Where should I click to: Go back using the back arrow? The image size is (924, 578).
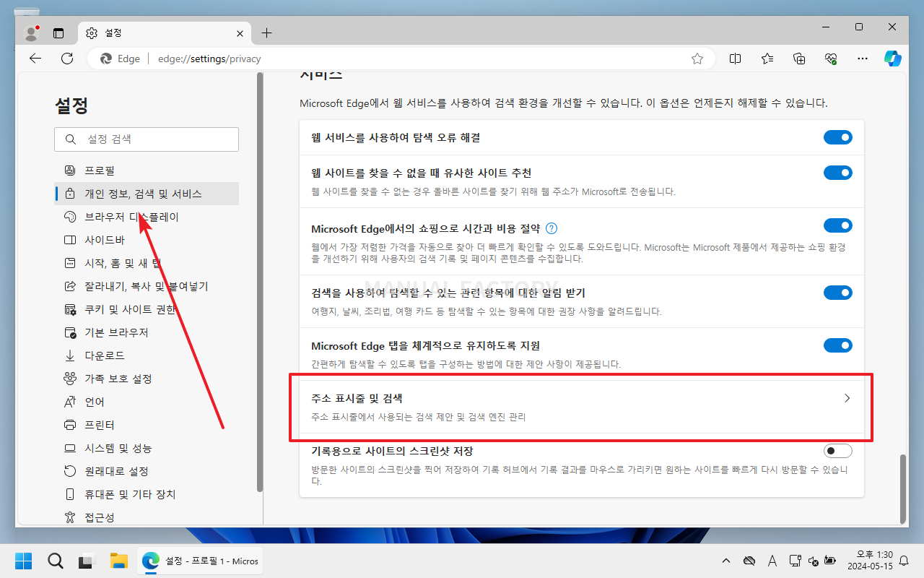[x=35, y=59]
